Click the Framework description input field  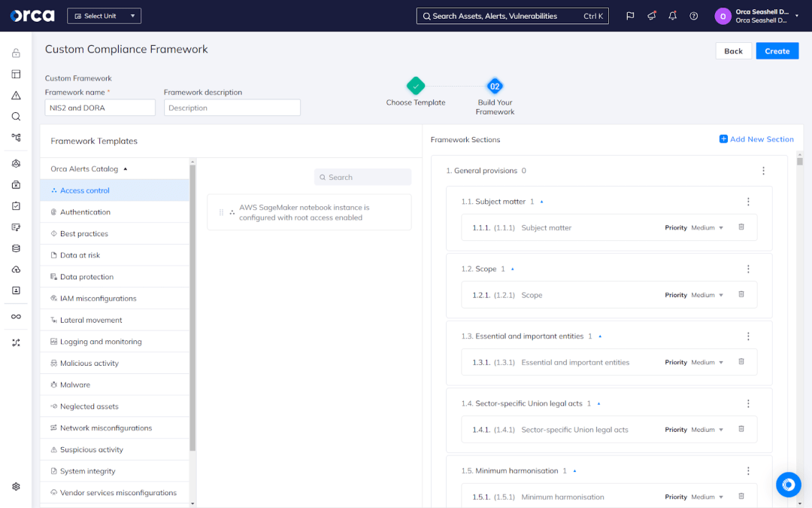(x=232, y=108)
